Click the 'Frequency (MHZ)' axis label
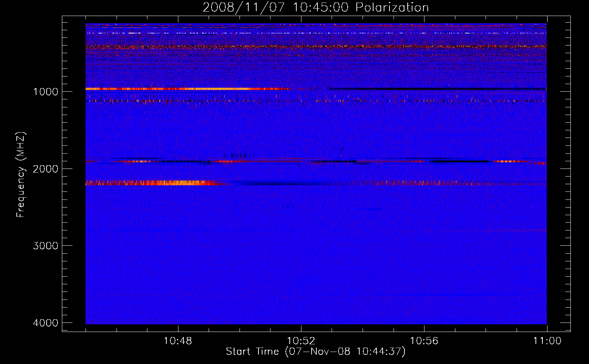Screen dimensions: 589x364 (x=21, y=175)
